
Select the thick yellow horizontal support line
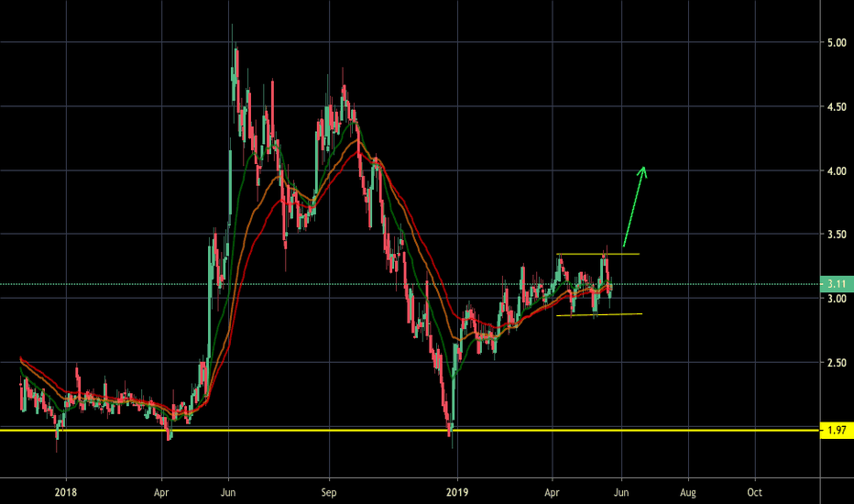pos(410,431)
